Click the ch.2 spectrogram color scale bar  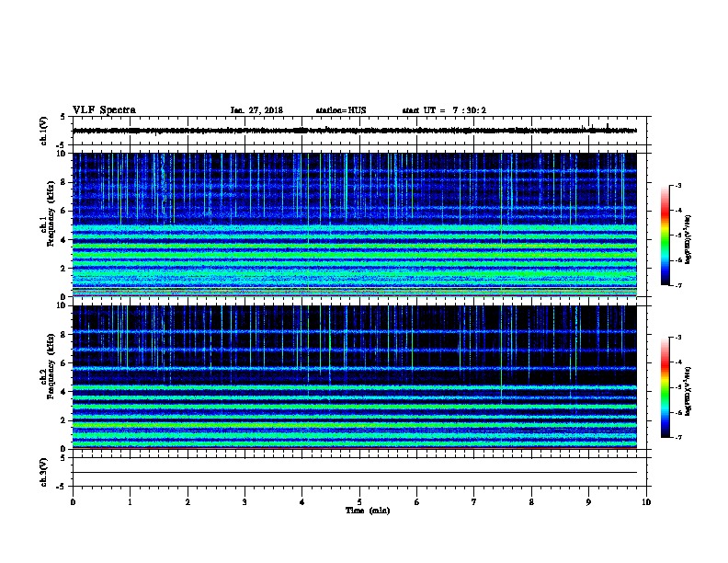click(x=665, y=387)
